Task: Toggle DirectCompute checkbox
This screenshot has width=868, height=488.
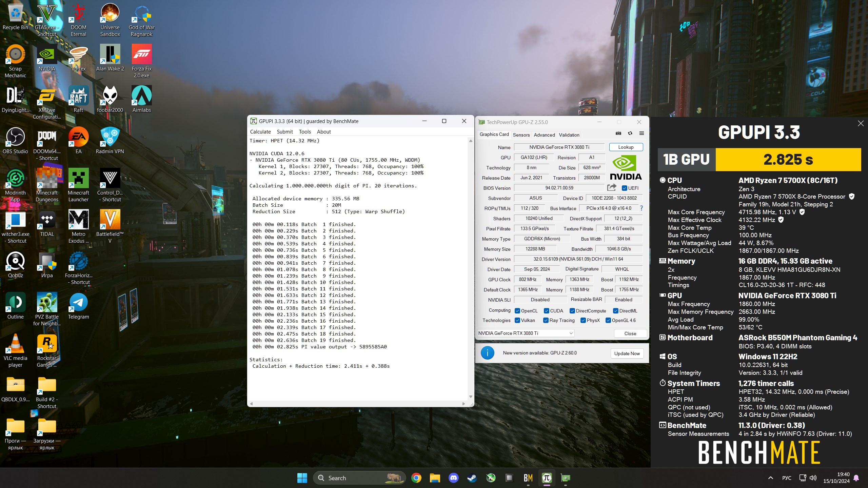Action: (x=572, y=311)
